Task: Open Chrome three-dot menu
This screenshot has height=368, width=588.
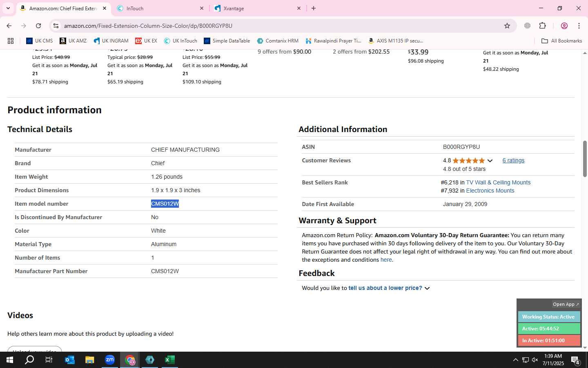Action: (x=579, y=26)
